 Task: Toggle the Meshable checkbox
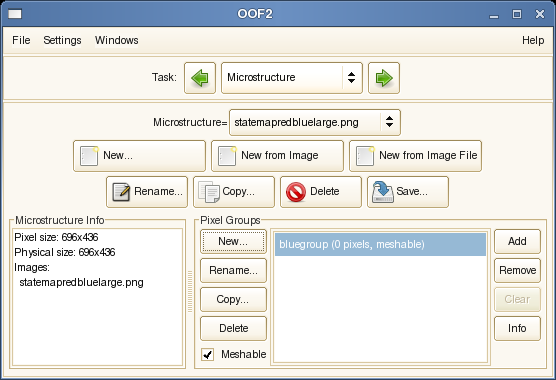[207, 354]
